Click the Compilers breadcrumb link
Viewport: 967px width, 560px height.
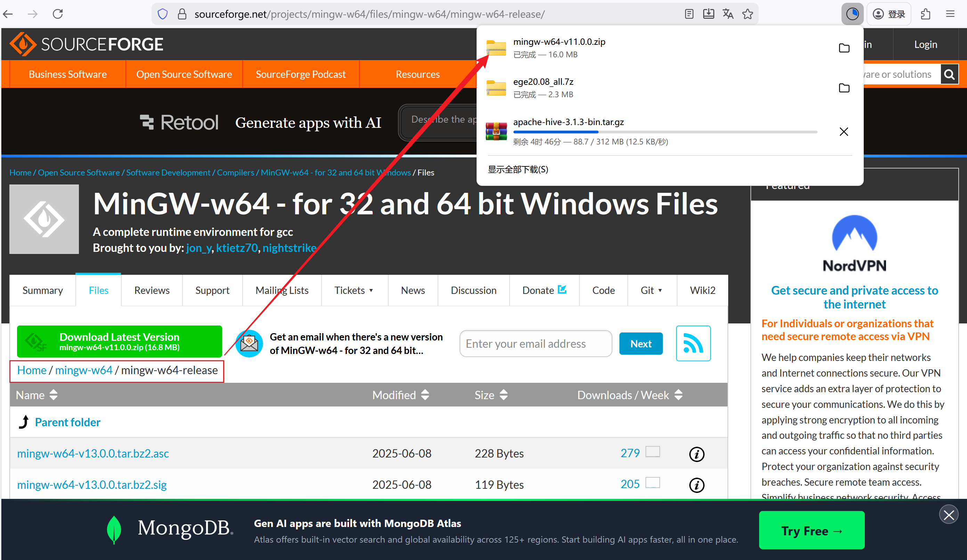pos(235,172)
